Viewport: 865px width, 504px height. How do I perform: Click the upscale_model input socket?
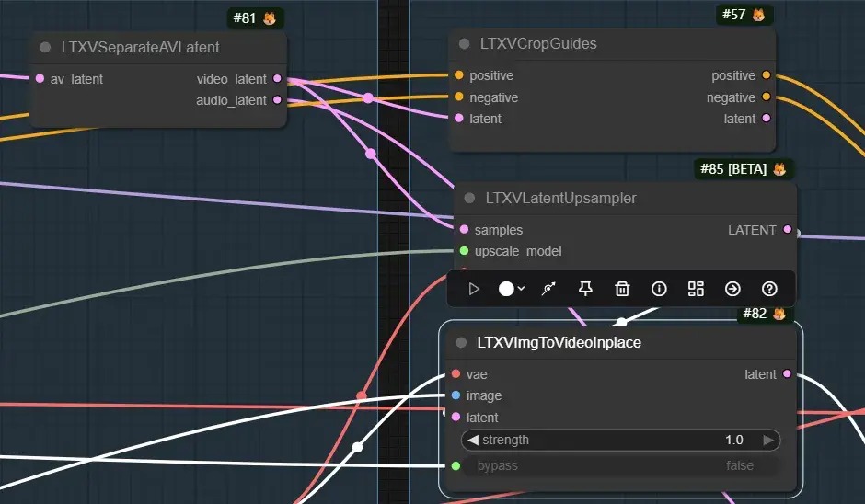tap(464, 251)
